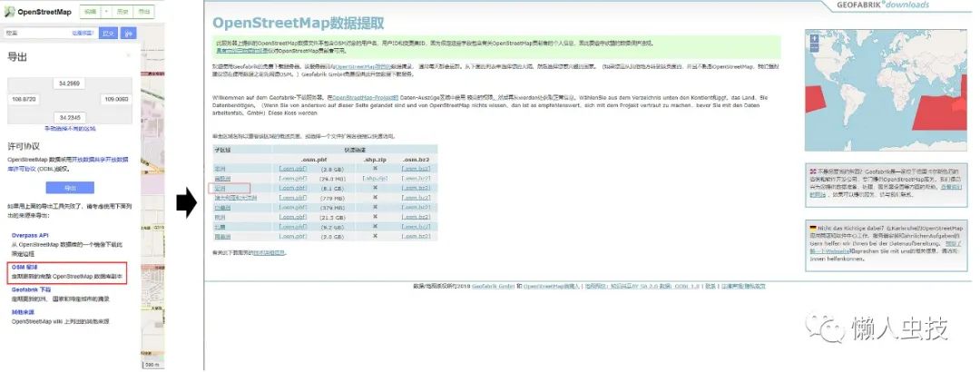Download the .osm.pbf file sized 9.2 GB
The image size is (980, 372).
coord(293,226)
